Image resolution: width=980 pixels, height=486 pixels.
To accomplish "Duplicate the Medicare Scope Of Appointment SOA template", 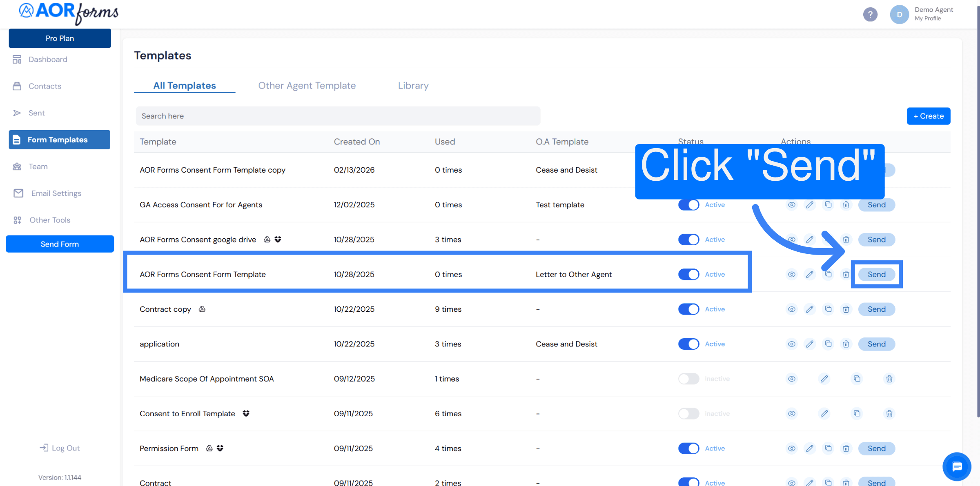I will 857,379.
